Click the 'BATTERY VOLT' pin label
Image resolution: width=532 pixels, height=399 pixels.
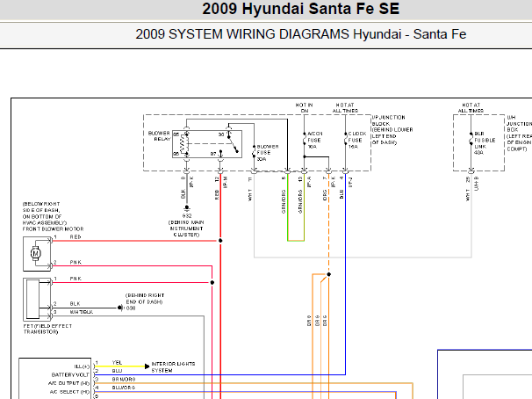(x=70, y=375)
